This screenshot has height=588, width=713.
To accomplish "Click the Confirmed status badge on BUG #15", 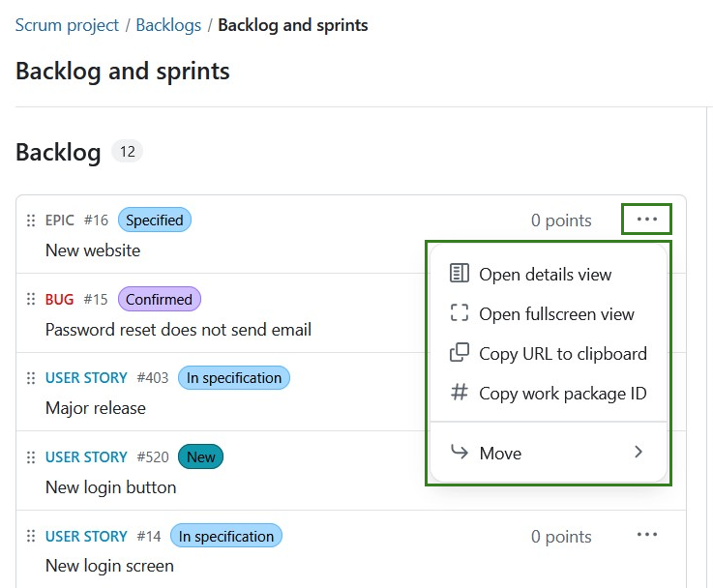I will point(159,300).
